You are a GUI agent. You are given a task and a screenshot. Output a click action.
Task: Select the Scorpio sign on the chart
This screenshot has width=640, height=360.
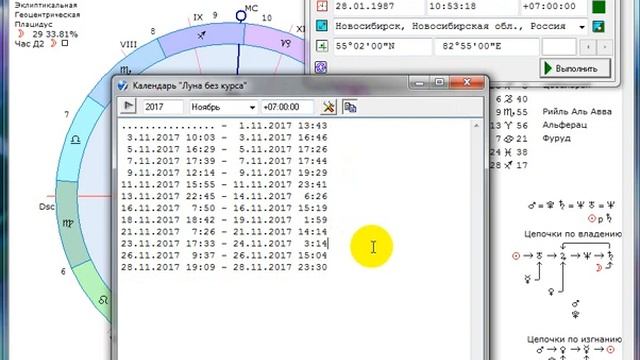tap(125, 70)
